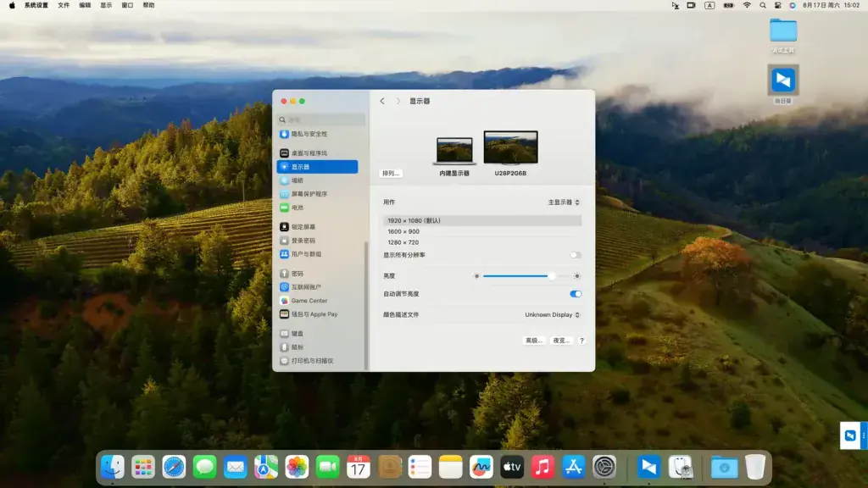The width and height of the screenshot is (868, 488).
Task: Open 颜色描述文件 Unknown Display dropdown
Action: tap(553, 315)
